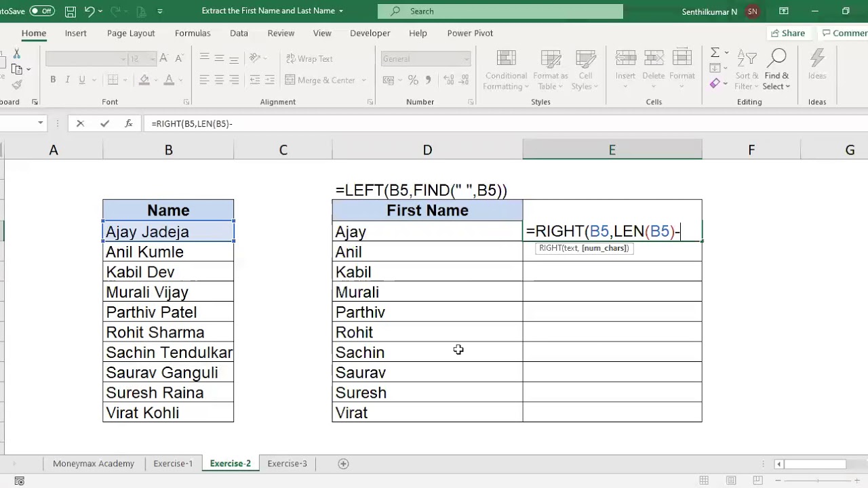Viewport: 868px width, 488px height.
Task: Click the Comments button
Action: pyautogui.click(x=844, y=33)
